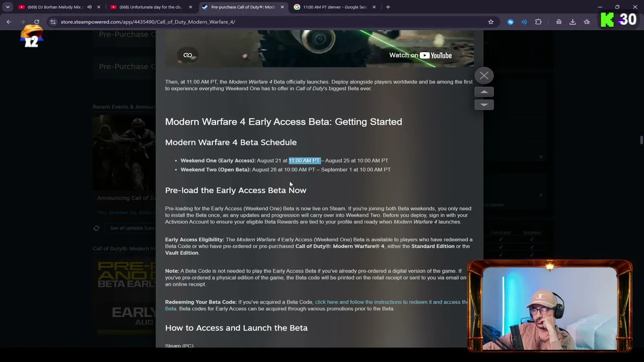This screenshot has width=644, height=362.
Task: Close the news popup with the X icon
Action: (484, 76)
